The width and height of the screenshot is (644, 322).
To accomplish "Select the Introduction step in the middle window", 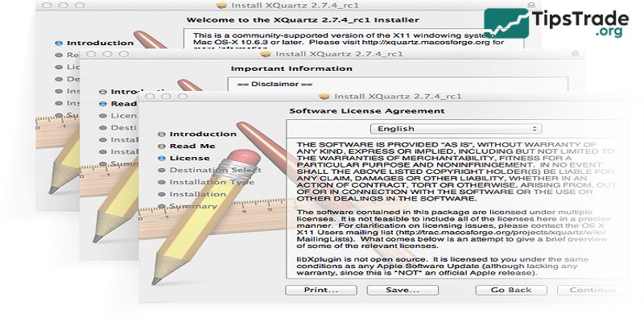I will tap(131, 92).
